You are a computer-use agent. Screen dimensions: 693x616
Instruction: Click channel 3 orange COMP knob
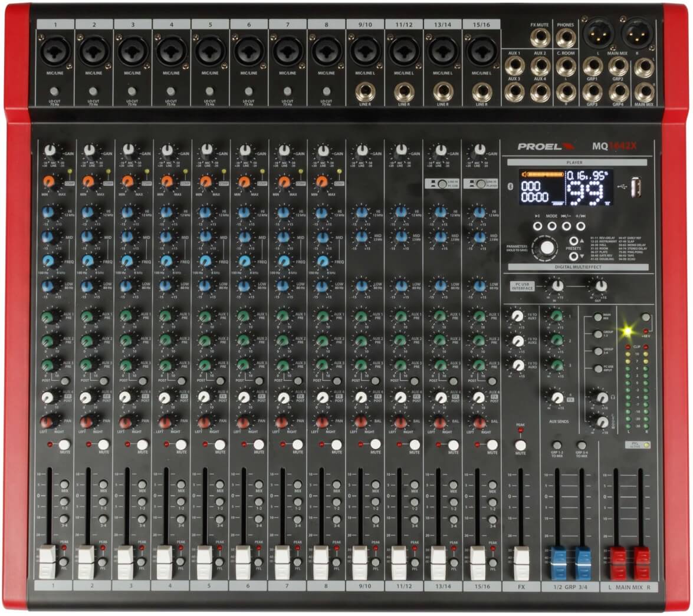(x=126, y=181)
